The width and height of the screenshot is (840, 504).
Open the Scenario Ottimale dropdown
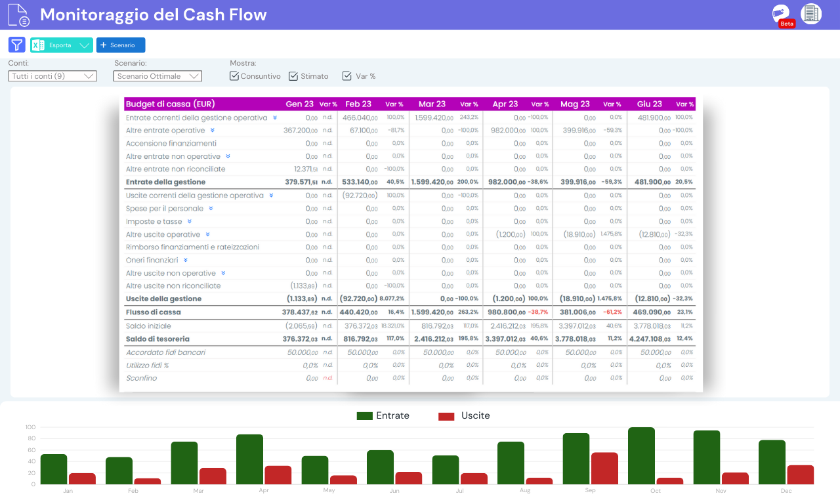(x=157, y=76)
